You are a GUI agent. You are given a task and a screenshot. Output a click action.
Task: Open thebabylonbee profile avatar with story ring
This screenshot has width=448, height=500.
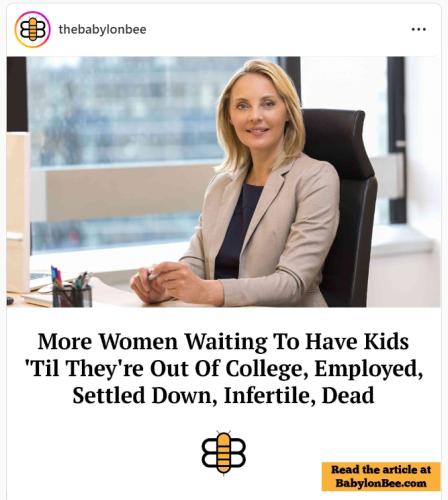click(x=32, y=29)
